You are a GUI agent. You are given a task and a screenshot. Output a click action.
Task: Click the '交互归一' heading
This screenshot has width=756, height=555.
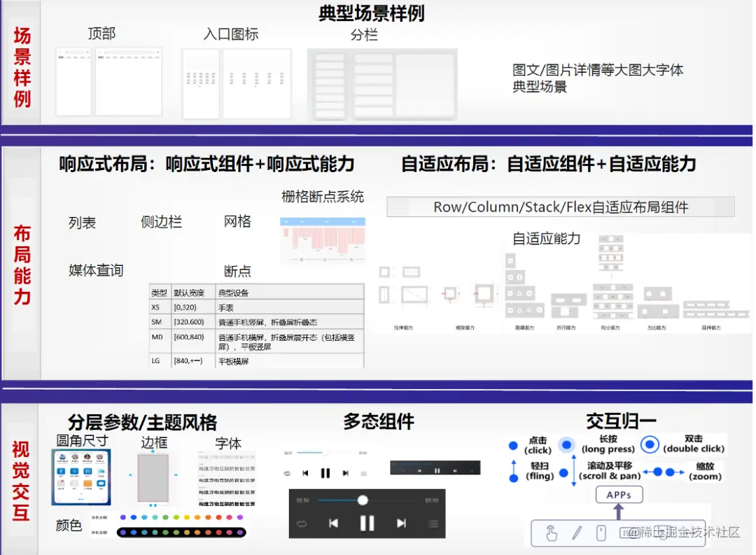tap(621, 421)
